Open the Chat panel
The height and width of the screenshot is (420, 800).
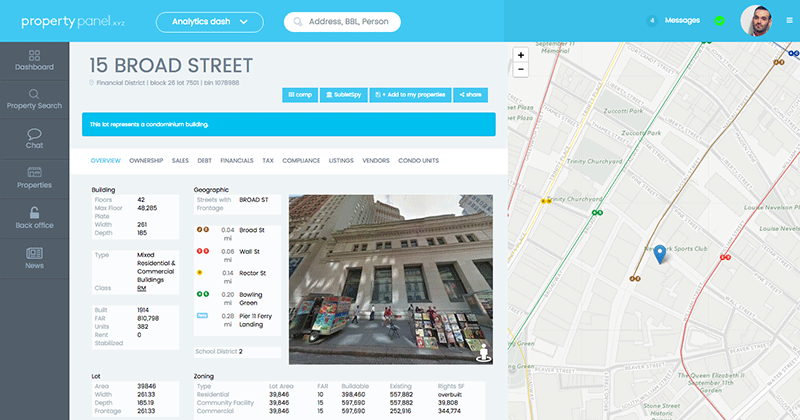coord(34,138)
